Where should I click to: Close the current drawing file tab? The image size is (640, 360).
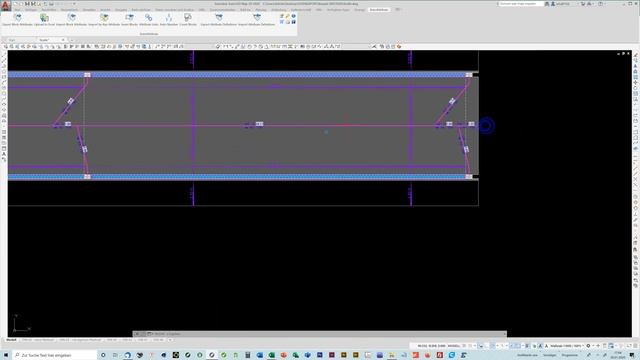click(63, 40)
